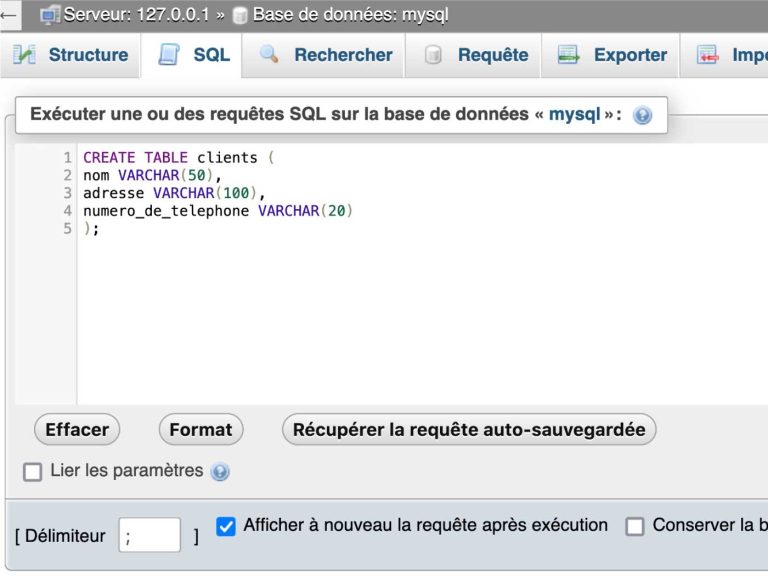Uncheck Afficher à nouveau la requête après exécution
The width and height of the screenshot is (768, 576).
(x=226, y=526)
